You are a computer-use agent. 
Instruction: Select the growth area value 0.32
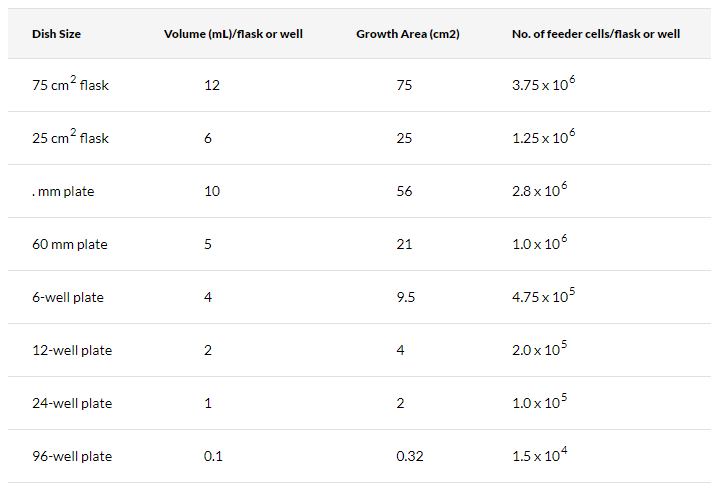pos(408,456)
